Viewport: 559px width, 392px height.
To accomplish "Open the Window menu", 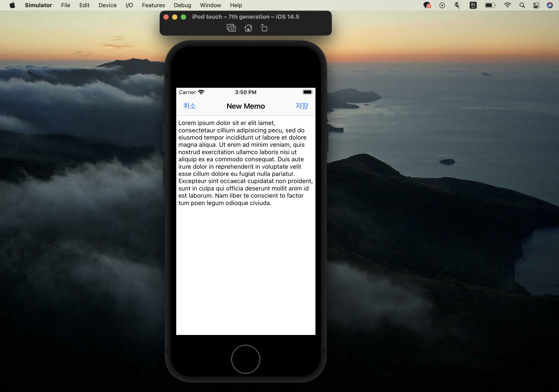I will 210,5.
